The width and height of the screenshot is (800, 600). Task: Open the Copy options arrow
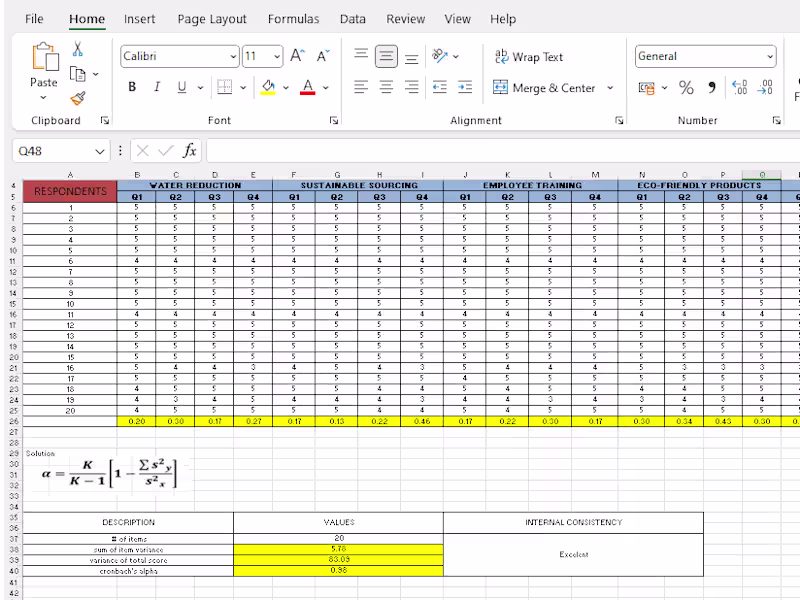(95, 74)
